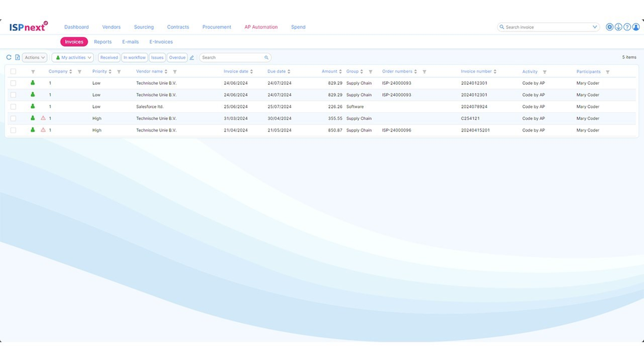644x362 pixels.
Task: Open Help via the question mark icon
Action: (x=627, y=27)
